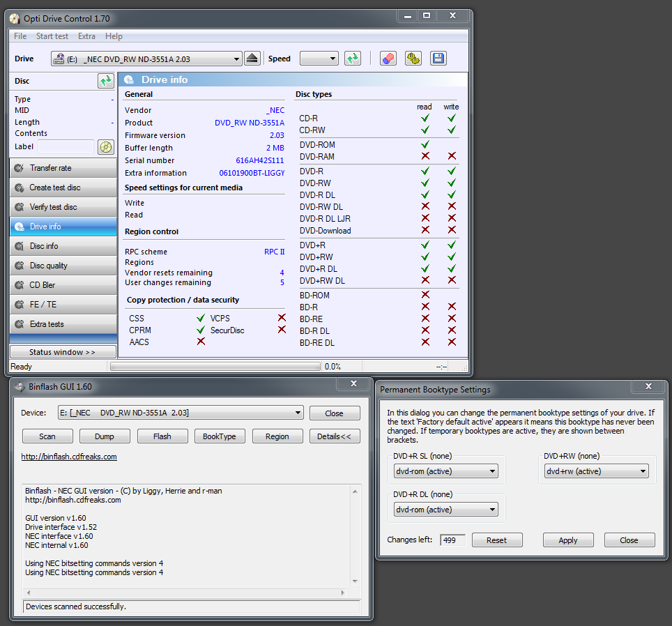Open Verify test disc section
672x626 pixels.
(x=63, y=207)
